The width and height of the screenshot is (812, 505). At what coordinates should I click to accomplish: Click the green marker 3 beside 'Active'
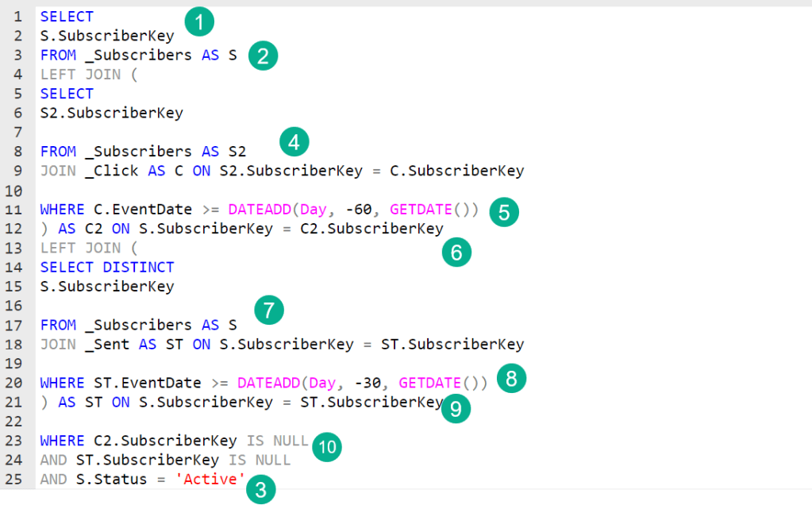[x=261, y=491]
